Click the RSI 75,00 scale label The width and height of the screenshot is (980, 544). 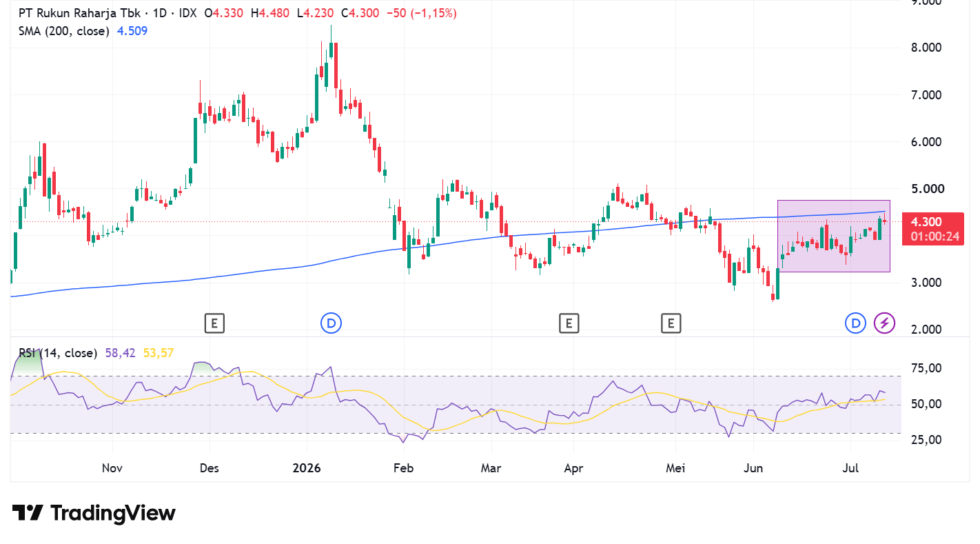[926, 368]
